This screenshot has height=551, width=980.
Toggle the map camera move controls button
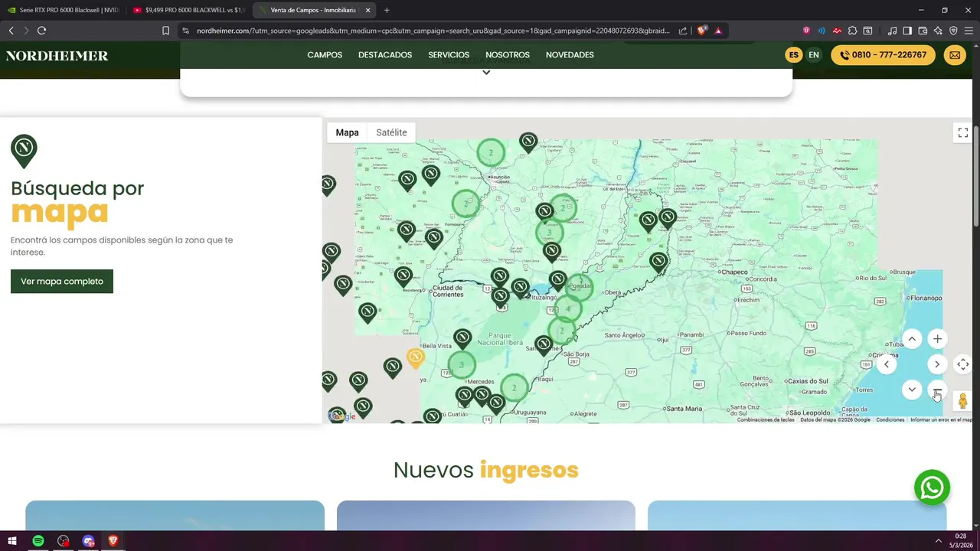tap(963, 364)
